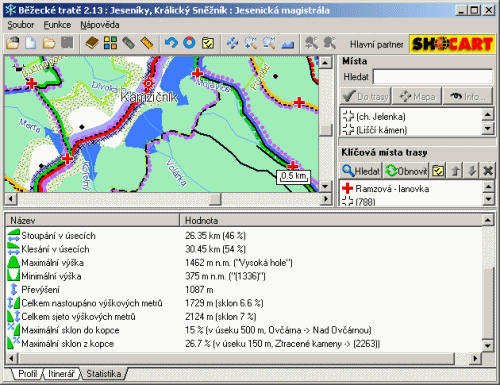
Task: Click the Obnovit button
Action: click(x=406, y=171)
